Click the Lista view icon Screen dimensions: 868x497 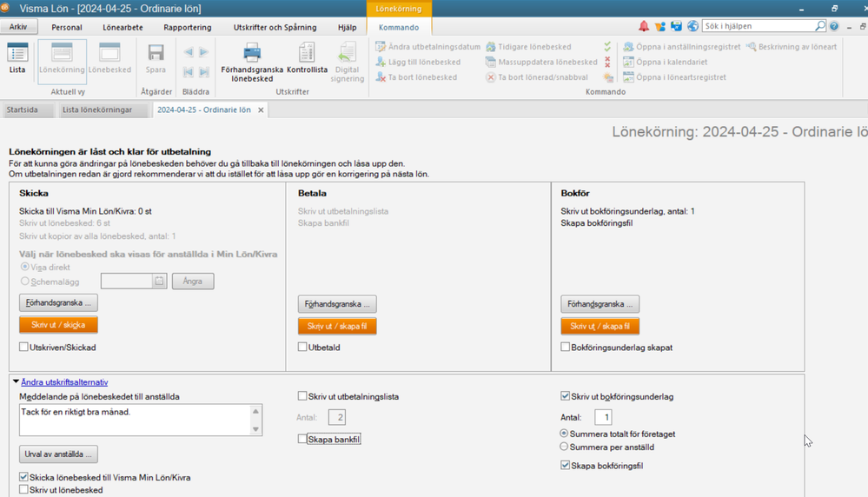point(17,59)
